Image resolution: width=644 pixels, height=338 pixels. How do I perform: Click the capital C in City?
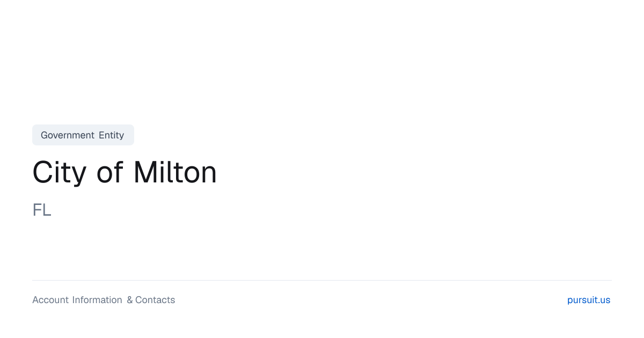point(43,173)
